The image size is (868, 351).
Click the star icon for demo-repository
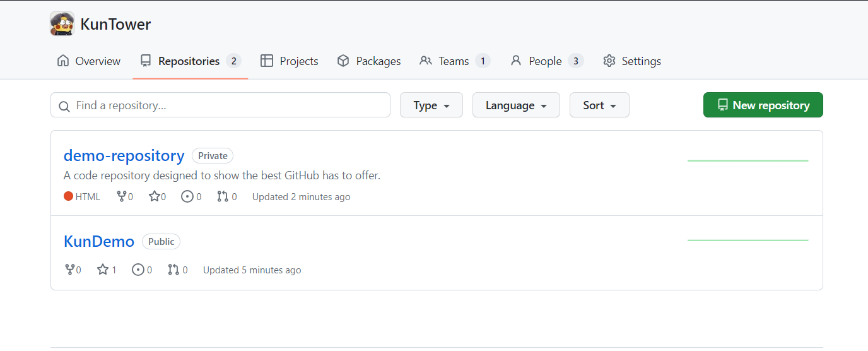[x=154, y=196]
